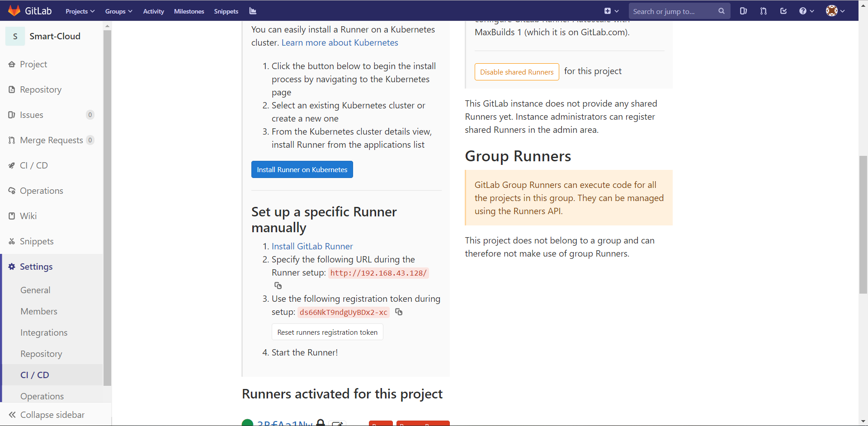Click the Issues count badge
Viewport: 868px width, 426px height.
point(90,115)
